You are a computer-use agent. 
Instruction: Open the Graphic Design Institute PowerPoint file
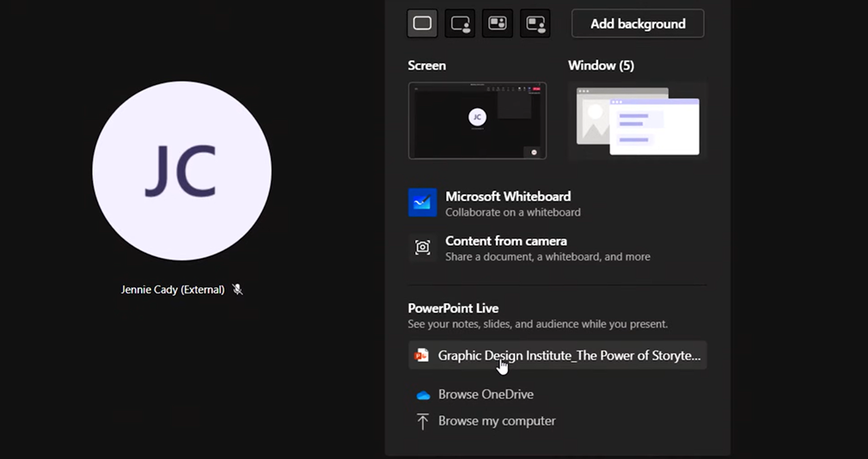pyautogui.click(x=558, y=355)
